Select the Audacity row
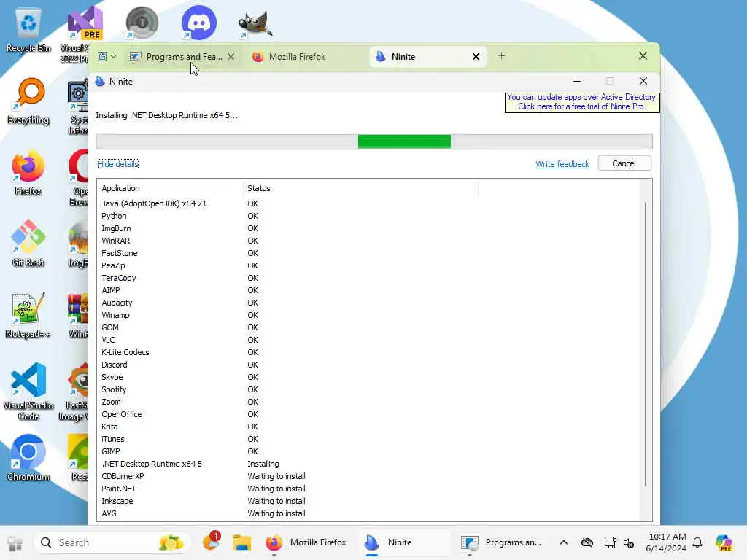The image size is (747, 560). [368, 303]
